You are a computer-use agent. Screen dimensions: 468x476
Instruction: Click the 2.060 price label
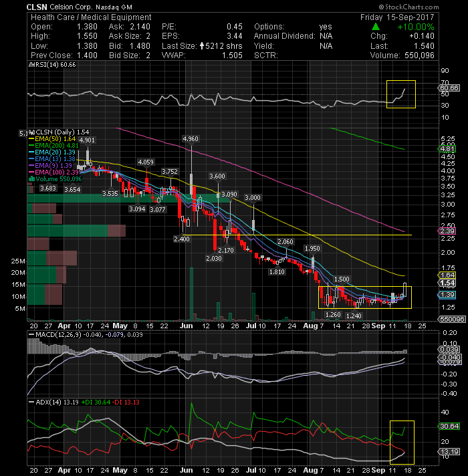pyautogui.click(x=285, y=241)
